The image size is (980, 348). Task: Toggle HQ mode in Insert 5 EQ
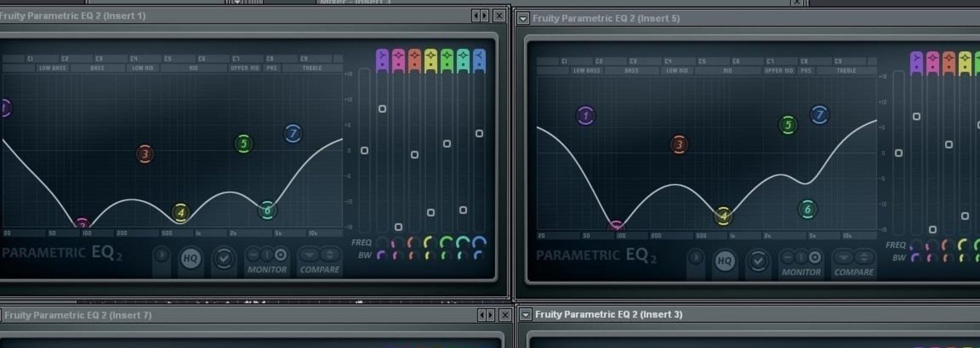tap(725, 261)
